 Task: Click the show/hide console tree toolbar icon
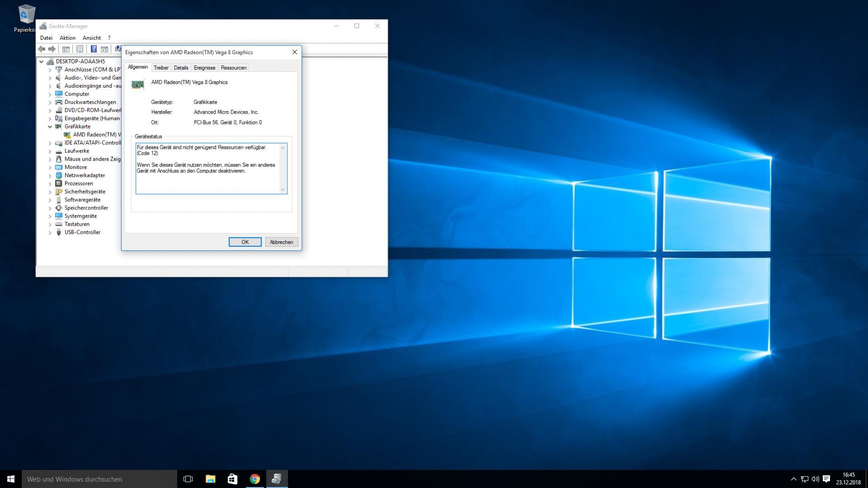66,49
